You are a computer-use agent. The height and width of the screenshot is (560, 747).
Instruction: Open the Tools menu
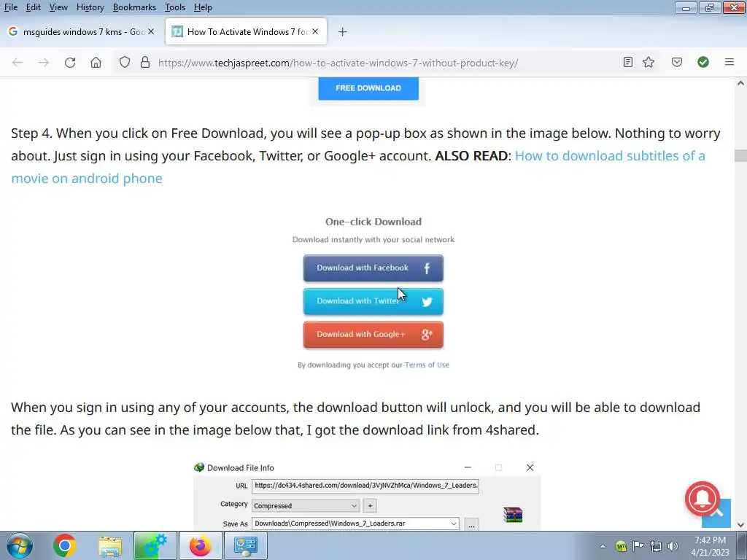175,7
